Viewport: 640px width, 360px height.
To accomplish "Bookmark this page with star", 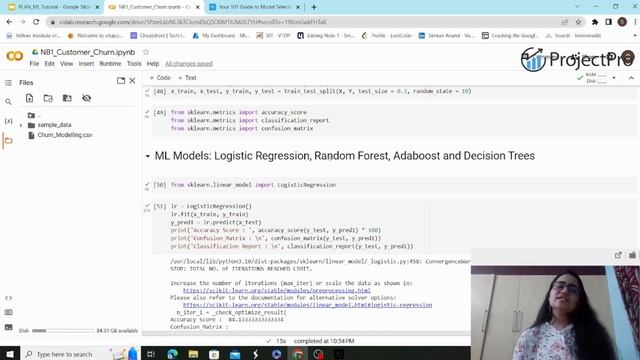I will coord(578,22).
